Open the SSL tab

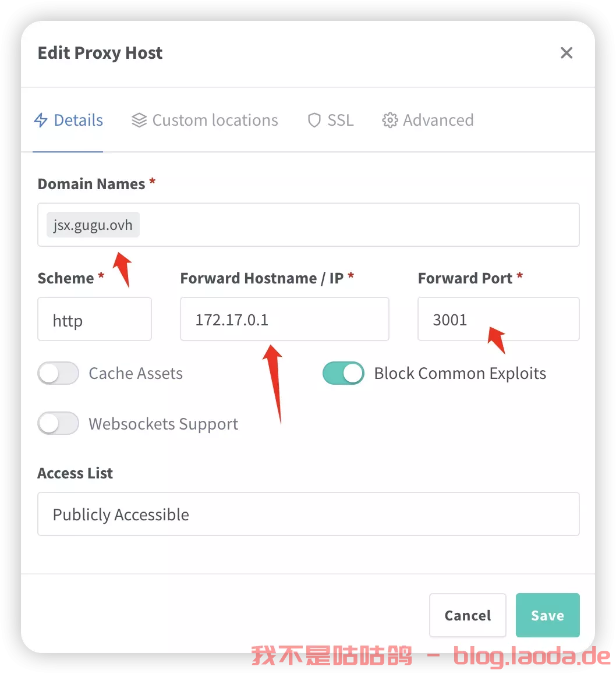(x=331, y=120)
